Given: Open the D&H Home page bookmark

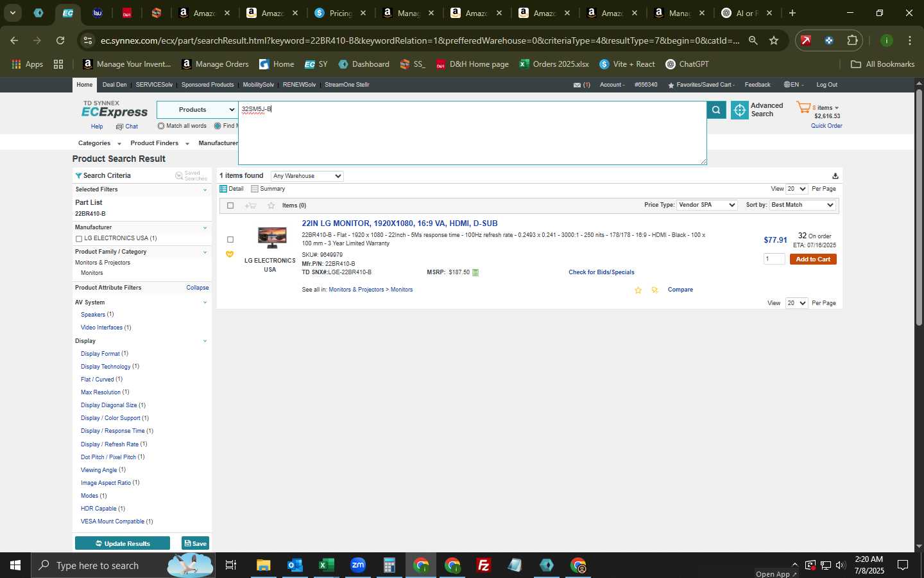Looking at the screenshot, I should point(472,64).
